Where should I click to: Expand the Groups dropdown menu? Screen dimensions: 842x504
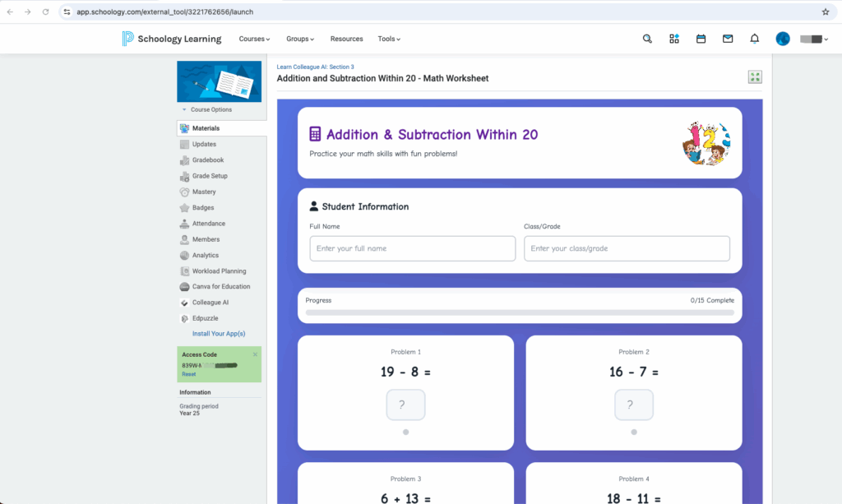pyautogui.click(x=300, y=39)
